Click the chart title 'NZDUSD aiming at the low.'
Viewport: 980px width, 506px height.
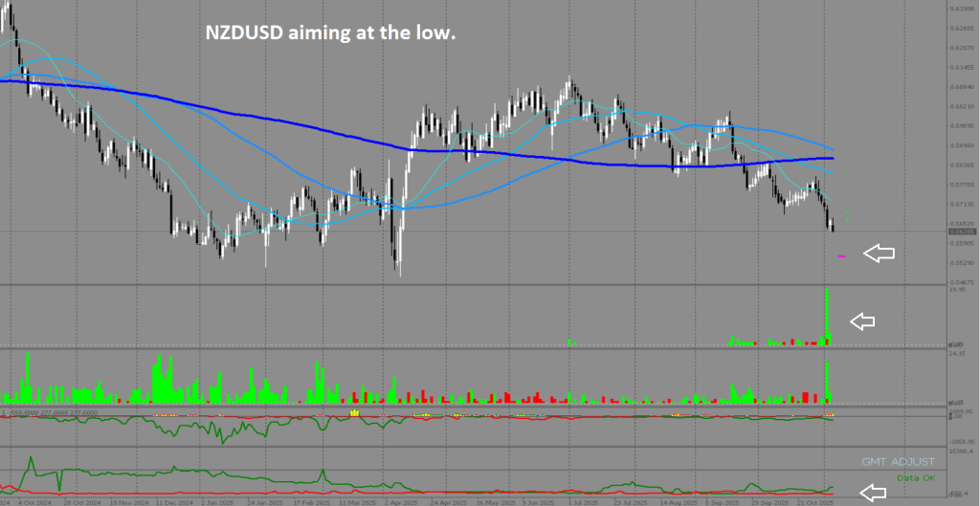331,33
